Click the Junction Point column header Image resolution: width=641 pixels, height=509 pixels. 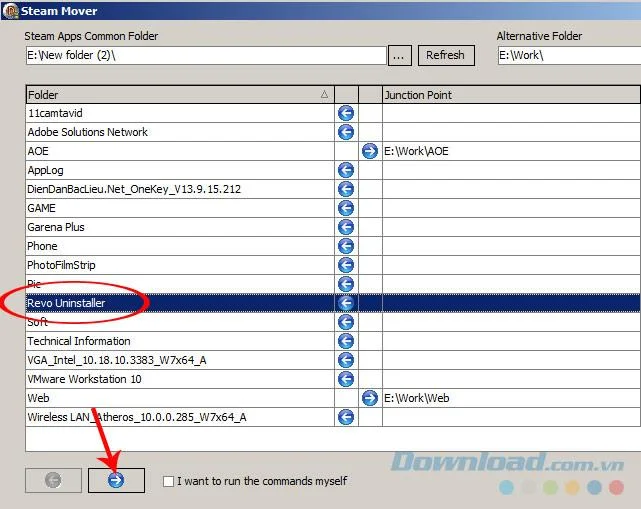coord(511,95)
